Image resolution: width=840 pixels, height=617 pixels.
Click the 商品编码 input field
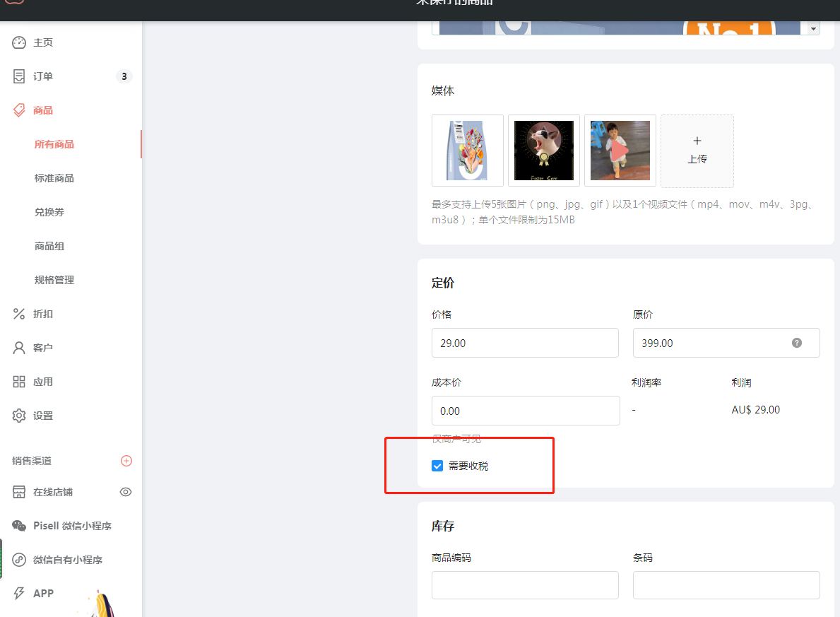click(525, 584)
